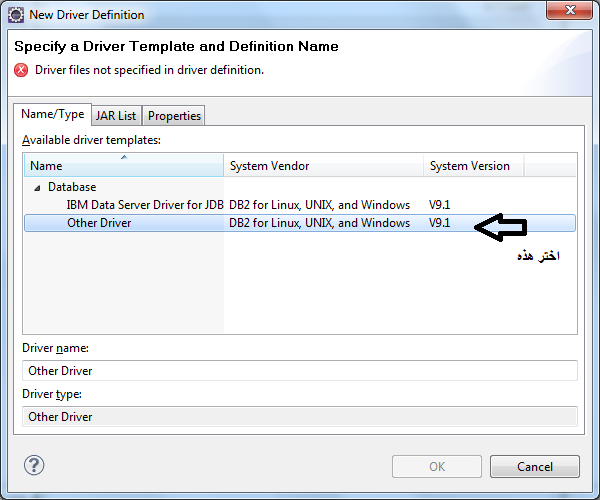600x500 pixels.
Task: Sort by System Vendor column header
Action: tap(323, 166)
